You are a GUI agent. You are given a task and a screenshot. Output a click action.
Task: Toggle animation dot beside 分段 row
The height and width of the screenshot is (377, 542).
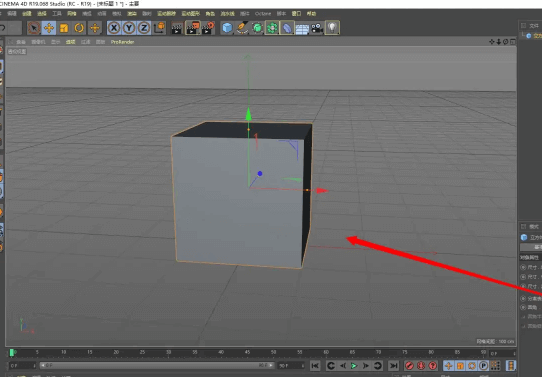click(523, 298)
